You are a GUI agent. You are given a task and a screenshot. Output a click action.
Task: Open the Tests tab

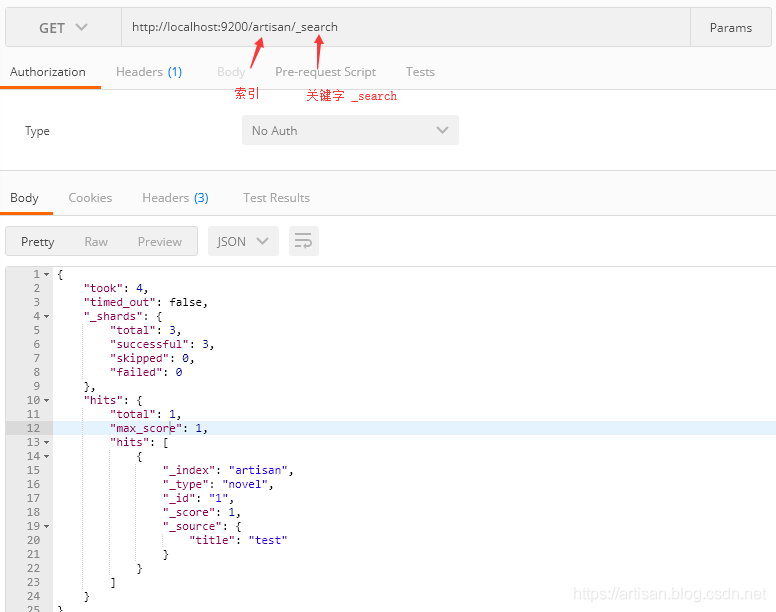click(x=420, y=72)
